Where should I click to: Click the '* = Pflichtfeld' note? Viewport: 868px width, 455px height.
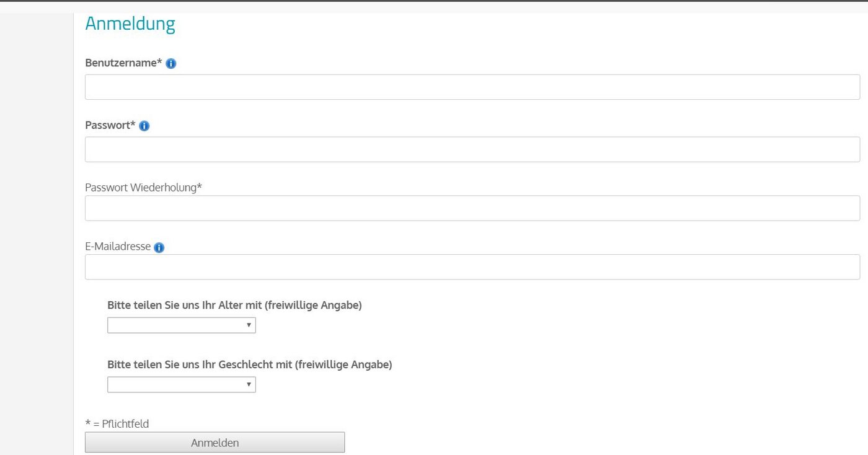tap(117, 424)
